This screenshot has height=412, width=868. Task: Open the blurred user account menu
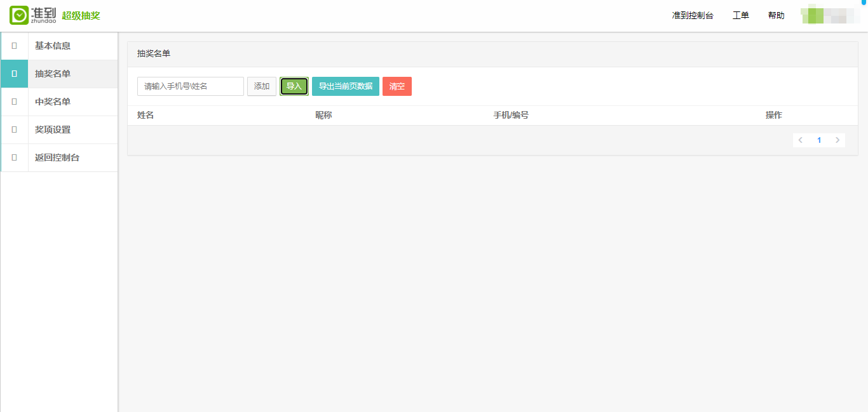(830, 15)
